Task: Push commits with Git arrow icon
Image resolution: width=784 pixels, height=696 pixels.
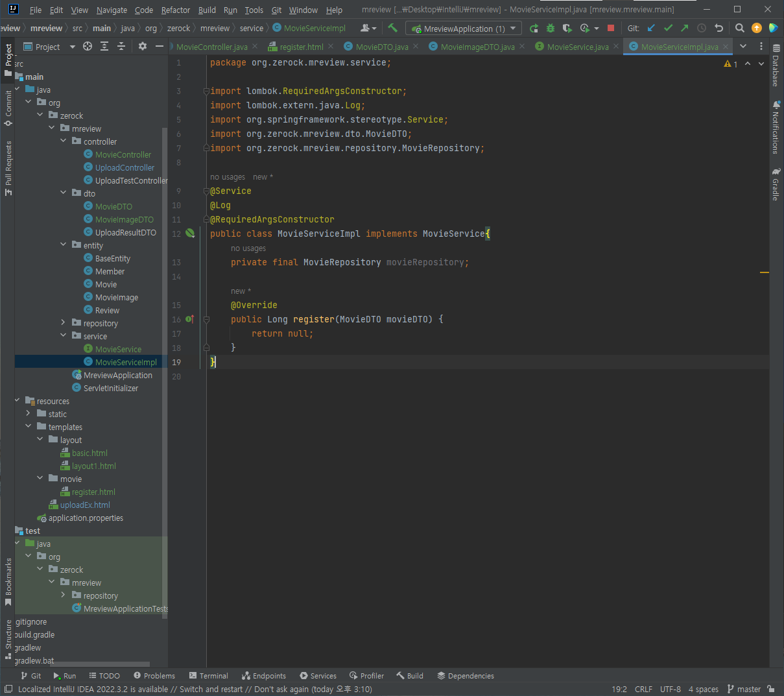Action: pos(685,28)
